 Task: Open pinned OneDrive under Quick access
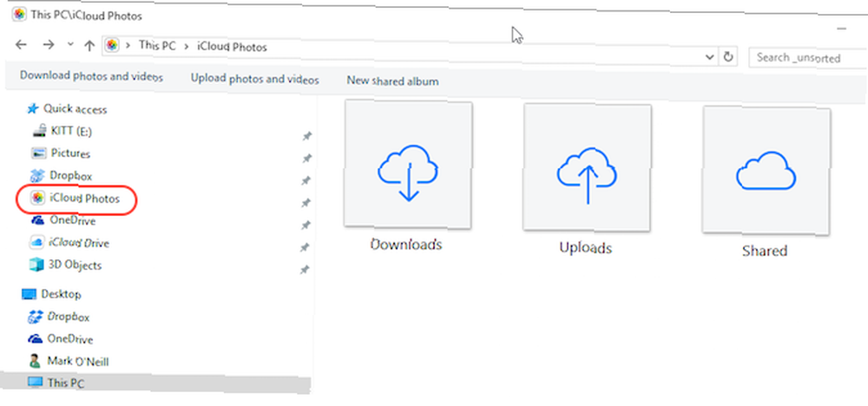pos(73,220)
